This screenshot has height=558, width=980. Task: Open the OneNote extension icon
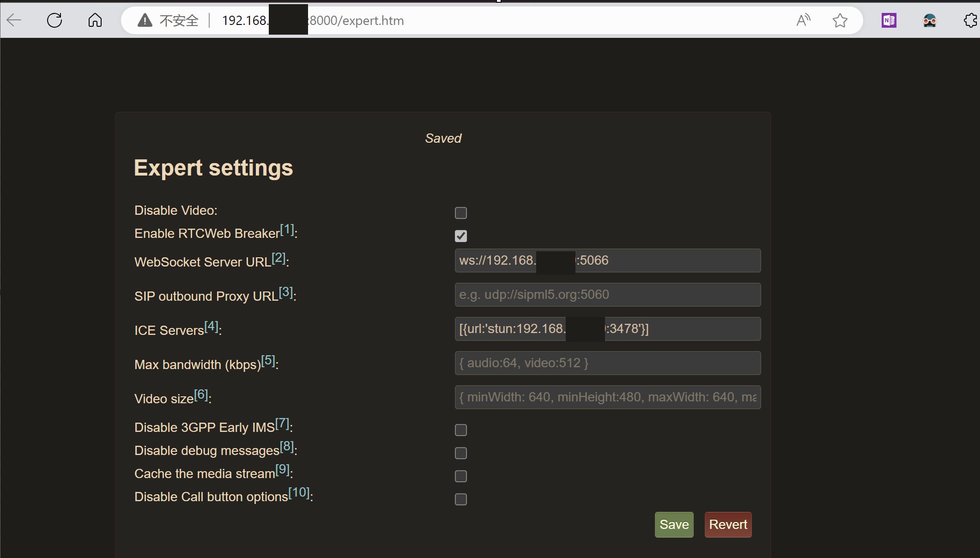pos(889,20)
